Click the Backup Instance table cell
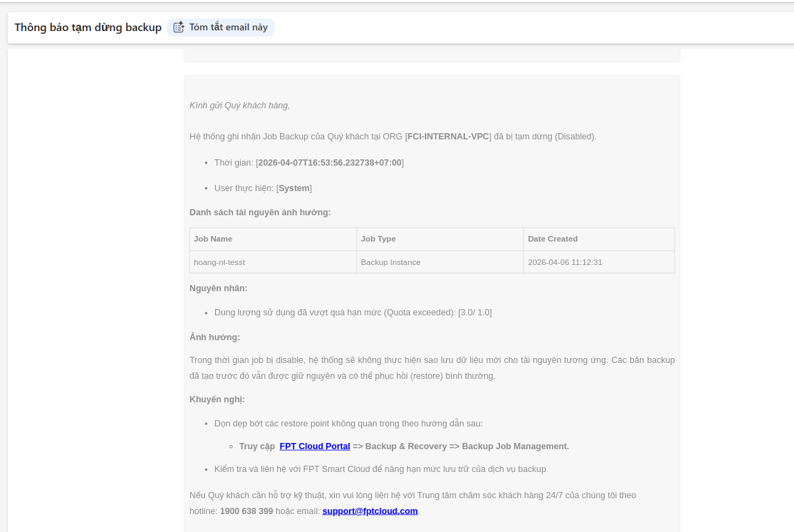 pyautogui.click(x=390, y=262)
